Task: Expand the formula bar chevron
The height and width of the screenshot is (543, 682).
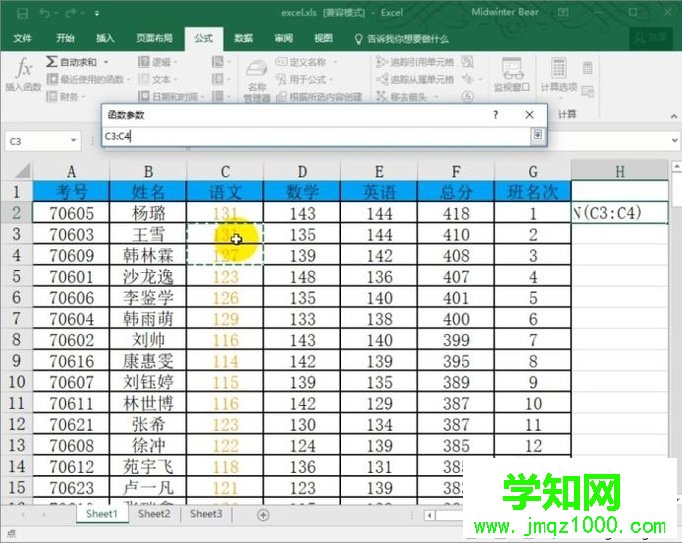Action: pyautogui.click(x=674, y=141)
